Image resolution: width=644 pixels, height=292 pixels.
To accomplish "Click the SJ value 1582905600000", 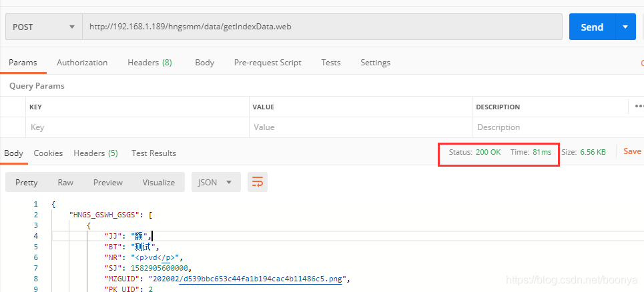I will pos(159,268).
